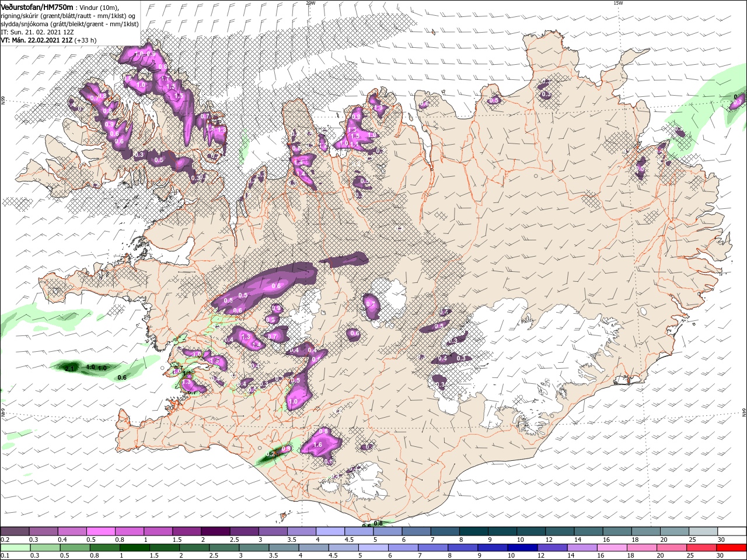The height and width of the screenshot is (560, 747).
Task: Click the 'rigning/skúrir' legend description line
Action: pyautogui.click(x=68, y=16)
